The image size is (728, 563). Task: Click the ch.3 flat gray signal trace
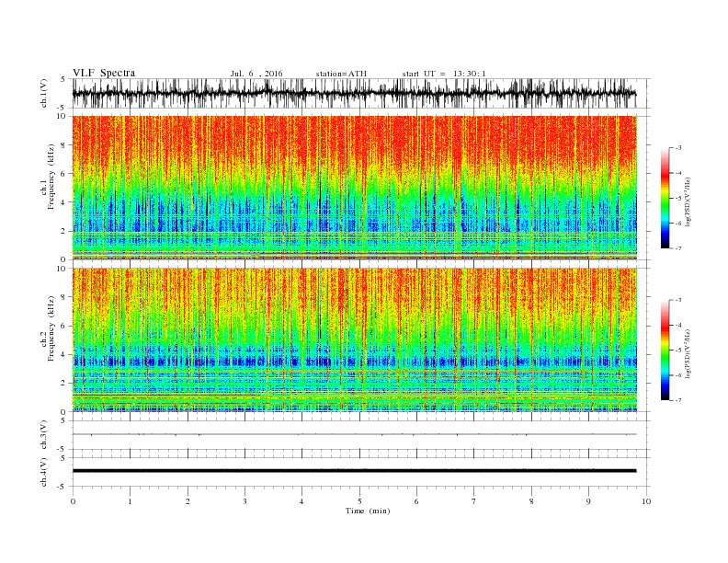tap(354, 434)
